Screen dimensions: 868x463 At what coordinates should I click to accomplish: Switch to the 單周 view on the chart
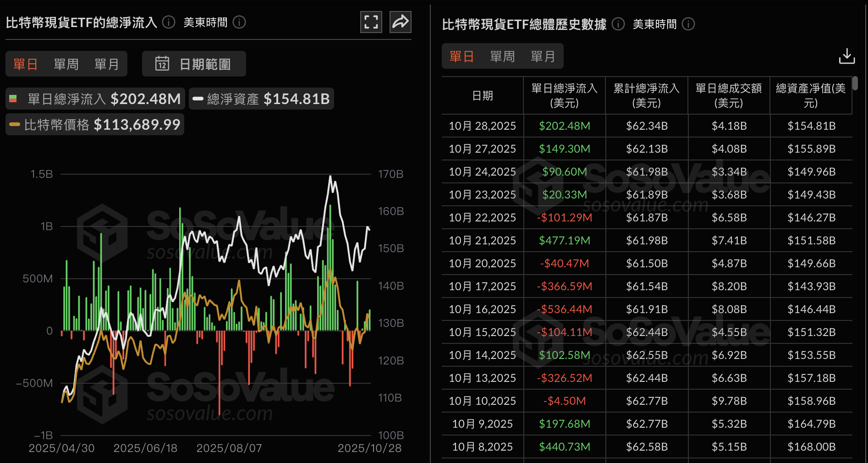66,64
